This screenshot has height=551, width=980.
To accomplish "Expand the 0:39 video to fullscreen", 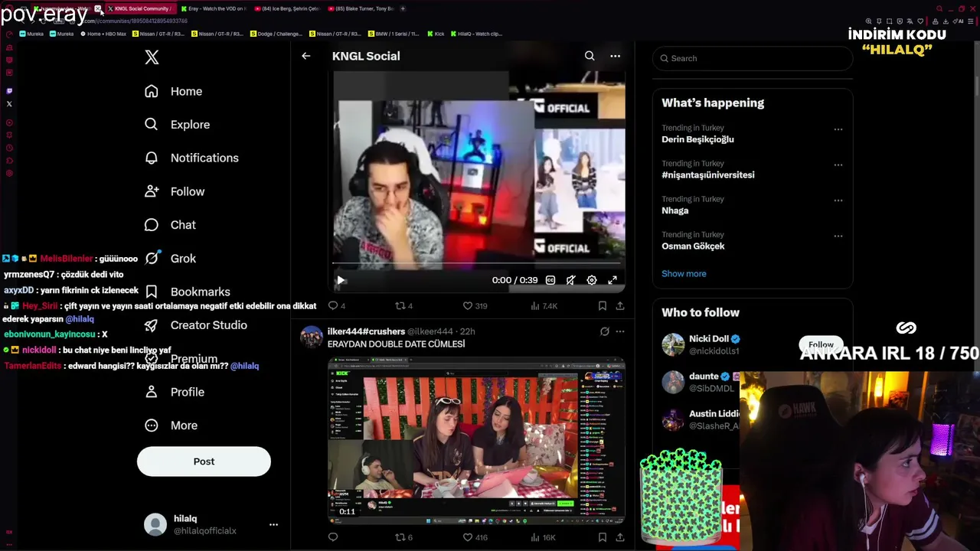I will (x=612, y=280).
